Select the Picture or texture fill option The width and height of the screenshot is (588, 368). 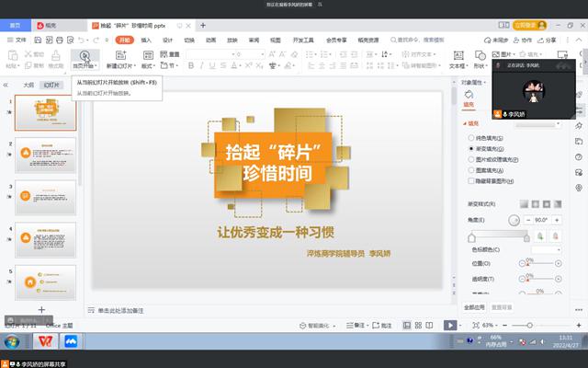(x=471, y=159)
